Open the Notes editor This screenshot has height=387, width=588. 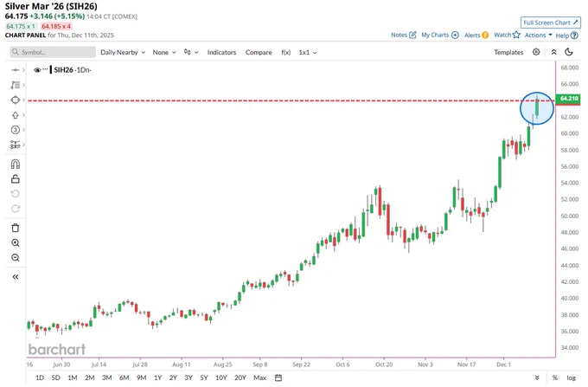pos(404,35)
